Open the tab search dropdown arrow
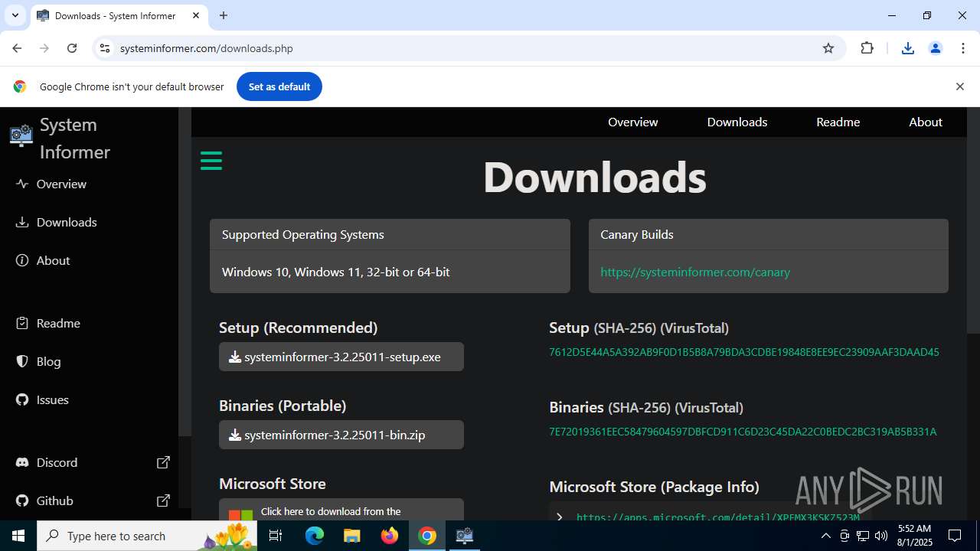Image resolution: width=980 pixels, height=551 pixels. (15, 15)
